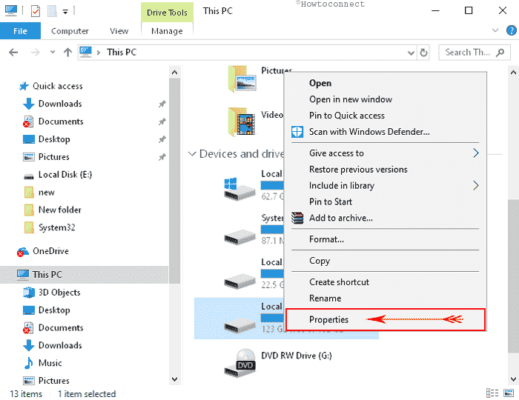Choose Restore previous versions
The width and height of the screenshot is (519, 400).
[358, 169]
